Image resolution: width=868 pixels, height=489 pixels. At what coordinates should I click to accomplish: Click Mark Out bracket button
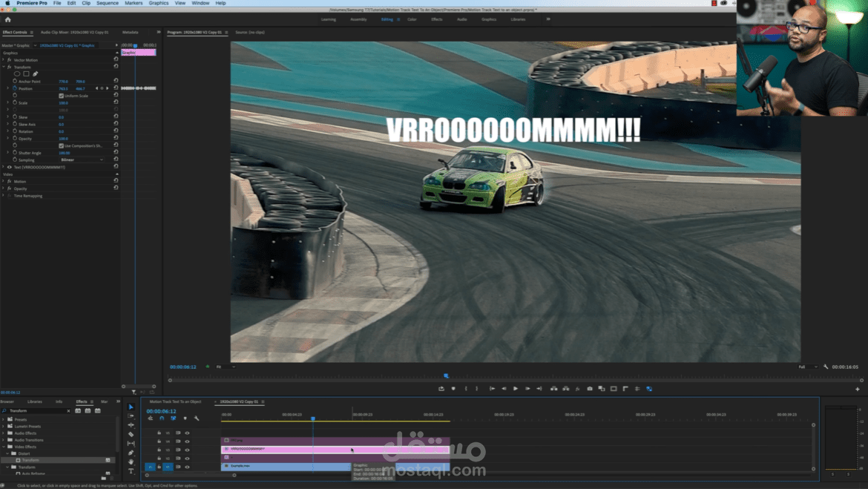click(476, 389)
